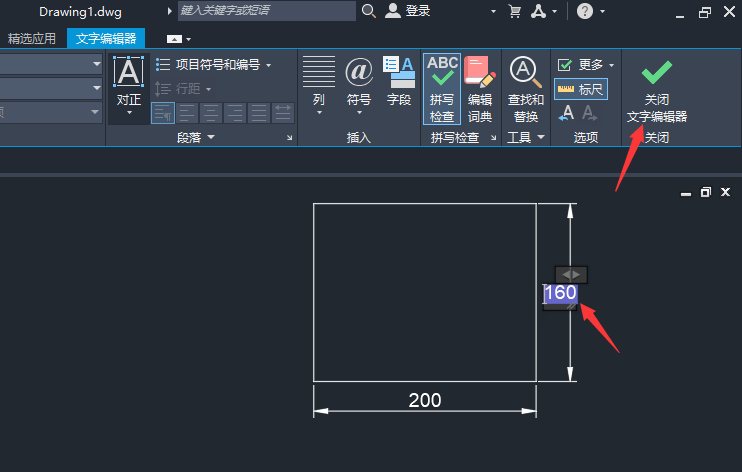Open 编辑词典 dictionary editor
Viewport: 742px width, 472px height.
pos(480,89)
